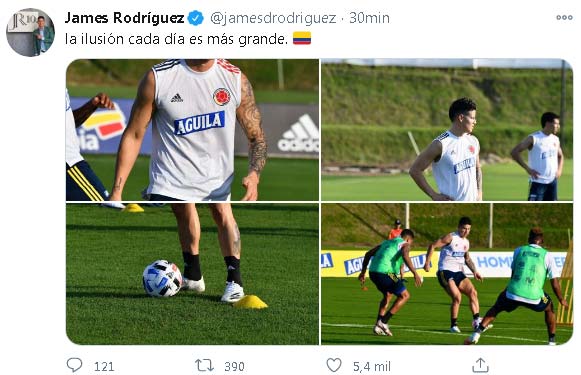This screenshot has width=581, height=375.
Task: Click the 30min timestamp link
Action: 369,18
